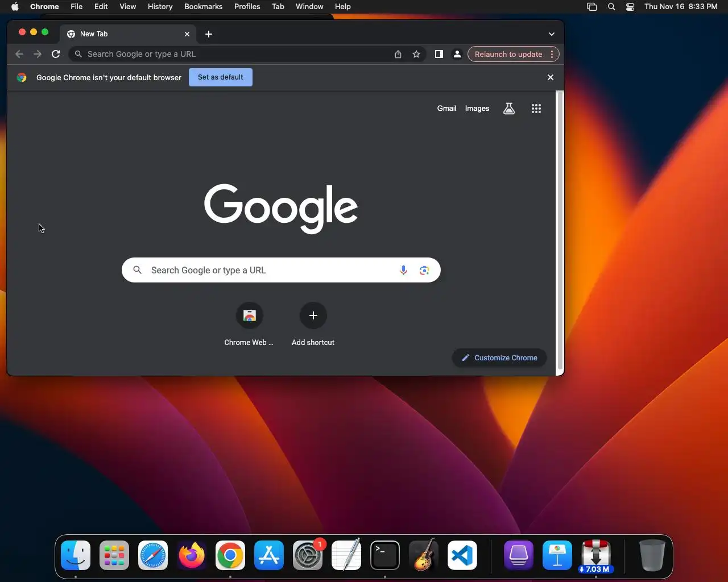728x582 pixels.
Task: Select the New Tab tab
Action: (x=128, y=34)
